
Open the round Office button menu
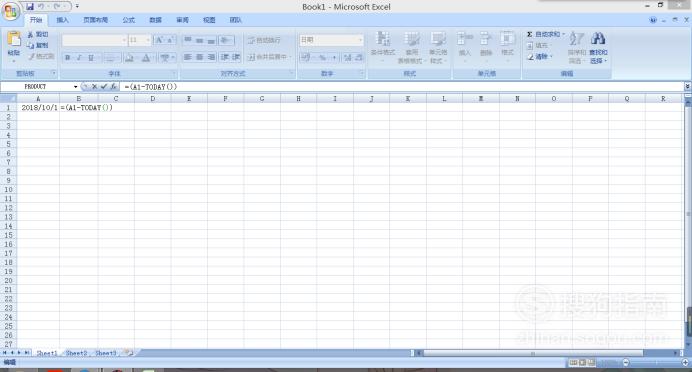tap(11, 11)
